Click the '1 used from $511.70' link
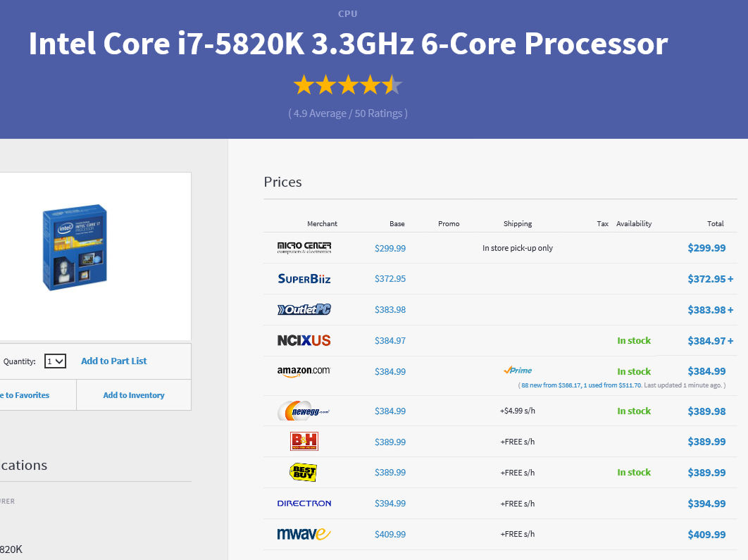748x560 pixels. (612, 385)
